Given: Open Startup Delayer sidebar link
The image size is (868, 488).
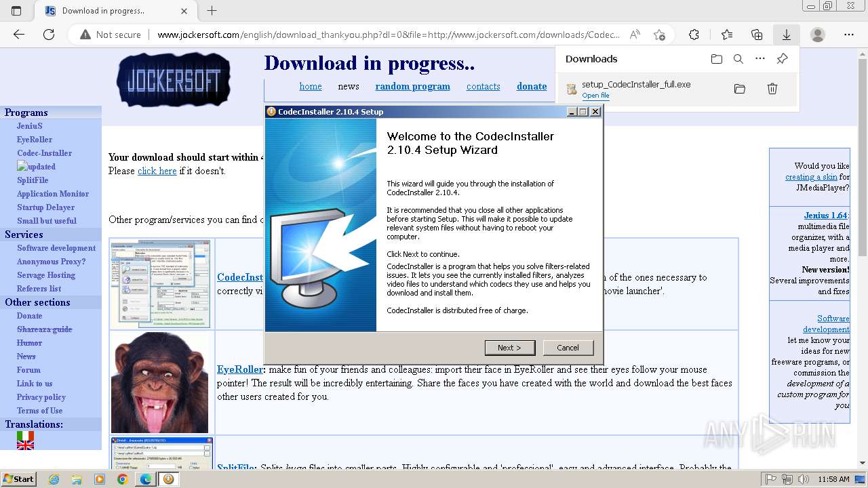Looking at the screenshot, I should point(45,207).
